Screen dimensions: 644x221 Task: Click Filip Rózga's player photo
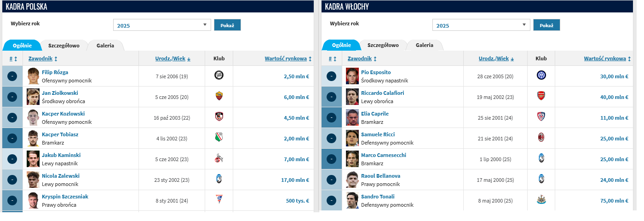pyautogui.click(x=33, y=76)
